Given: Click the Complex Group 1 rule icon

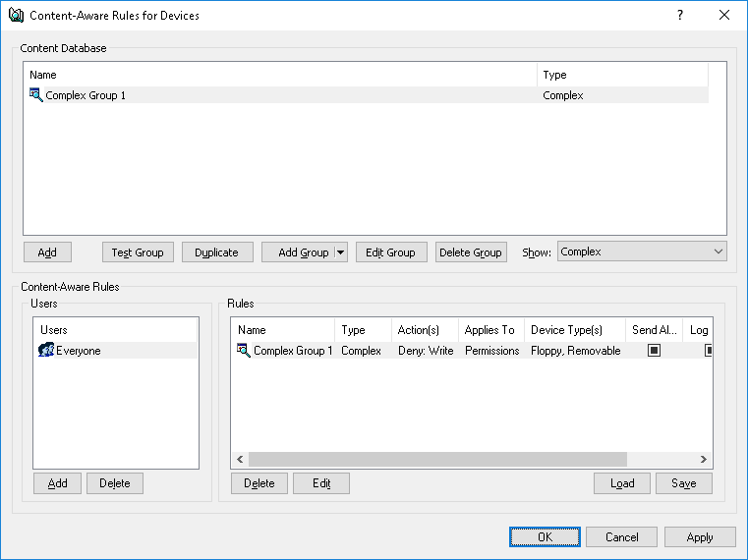Looking at the screenshot, I should tap(244, 351).
